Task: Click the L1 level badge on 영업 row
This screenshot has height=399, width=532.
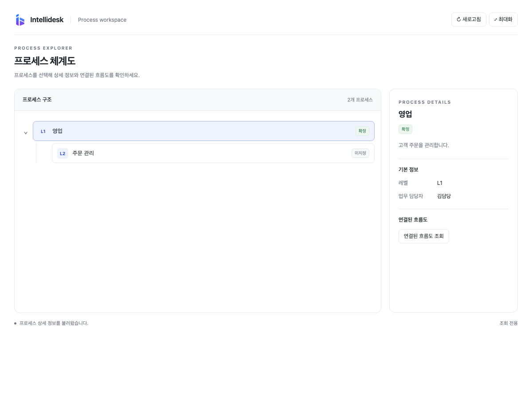Action: [43, 131]
